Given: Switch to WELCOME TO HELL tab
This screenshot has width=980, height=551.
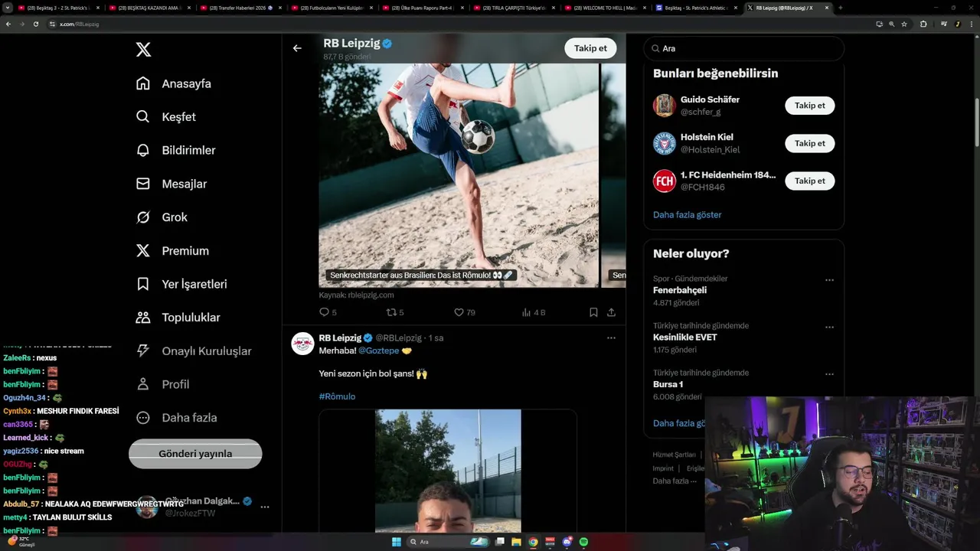Looking at the screenshot, I should click(606, 8).
